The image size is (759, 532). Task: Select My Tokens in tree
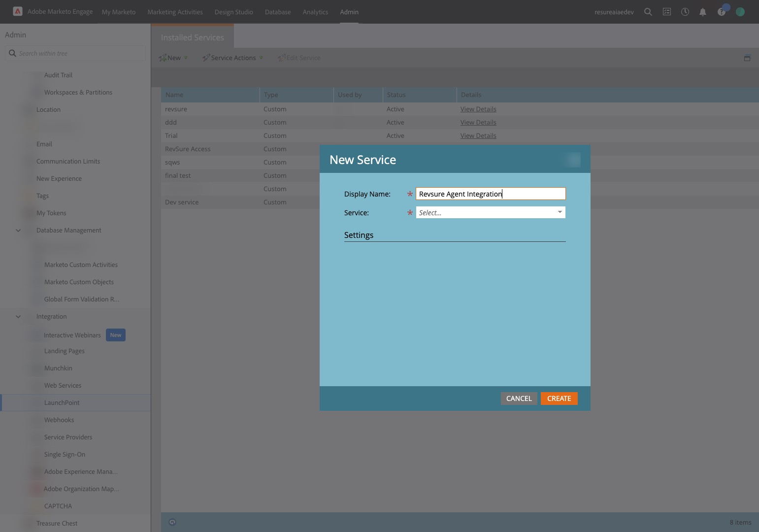(x=51, y=213)
